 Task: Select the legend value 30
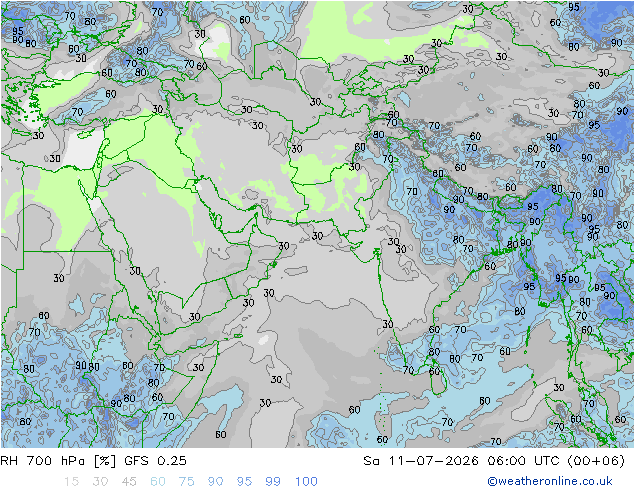[100, 482]
